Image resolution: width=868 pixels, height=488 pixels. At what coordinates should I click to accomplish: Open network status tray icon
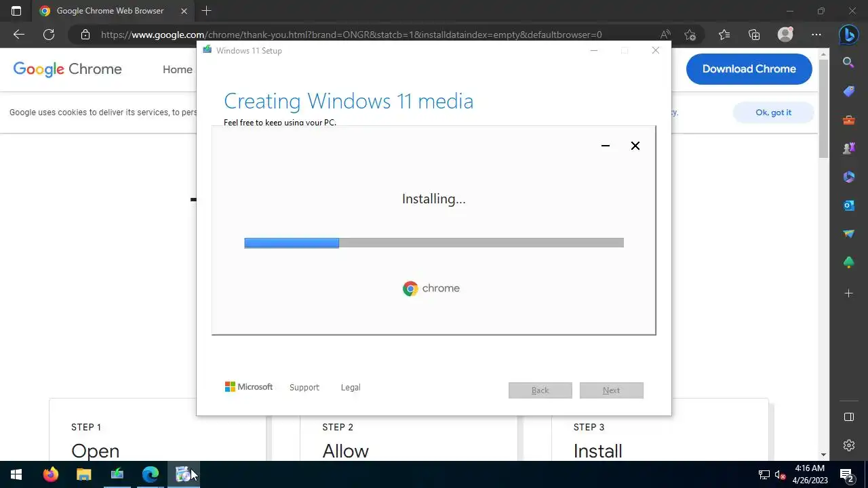(764, 475)
